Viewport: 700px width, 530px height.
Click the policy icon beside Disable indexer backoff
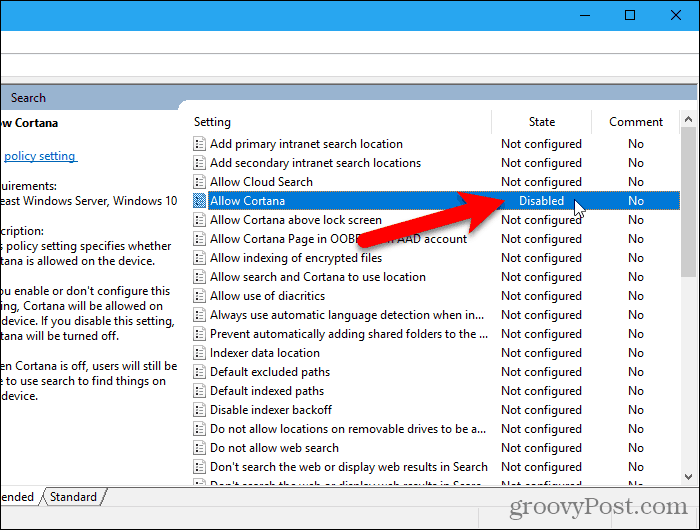coord(199,410)
